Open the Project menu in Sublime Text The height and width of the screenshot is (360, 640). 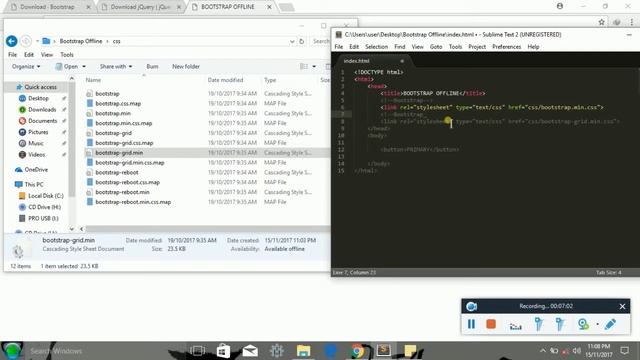click(x=477, y=47)
